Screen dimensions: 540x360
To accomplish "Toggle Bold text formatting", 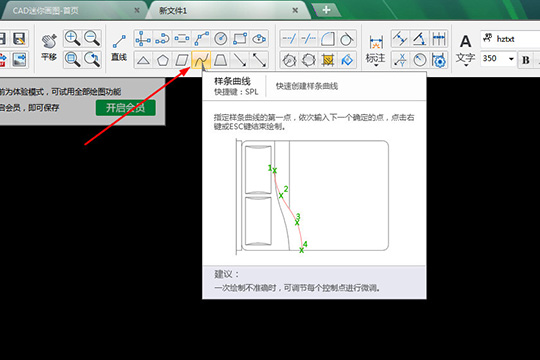I will 526,60.
